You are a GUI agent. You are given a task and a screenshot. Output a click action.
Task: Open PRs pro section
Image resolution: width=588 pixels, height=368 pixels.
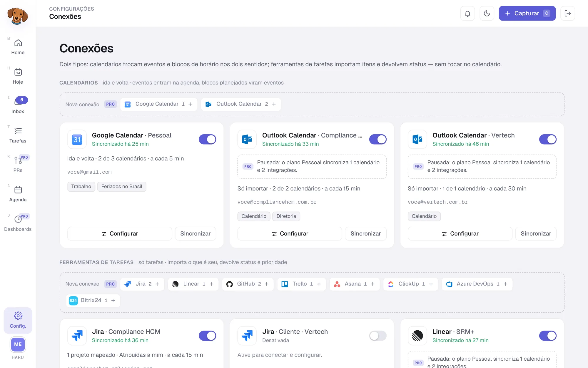[18, 165]
